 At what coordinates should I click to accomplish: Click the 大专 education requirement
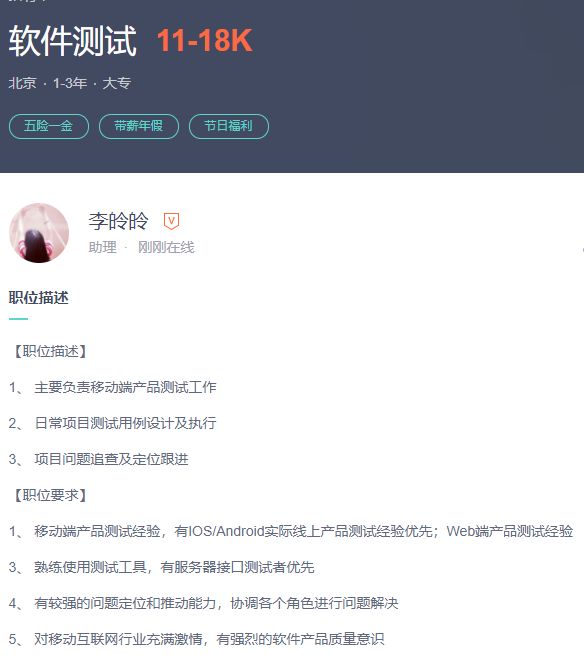click(x=117, y=83)
